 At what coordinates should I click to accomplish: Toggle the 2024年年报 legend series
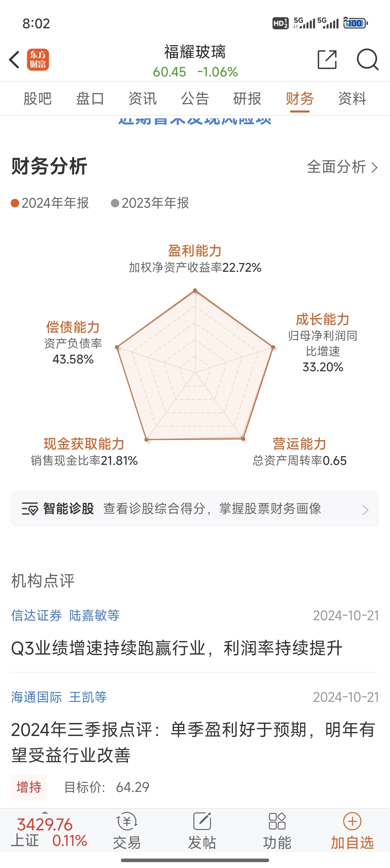pyautogui.click(x=50, y=203)
